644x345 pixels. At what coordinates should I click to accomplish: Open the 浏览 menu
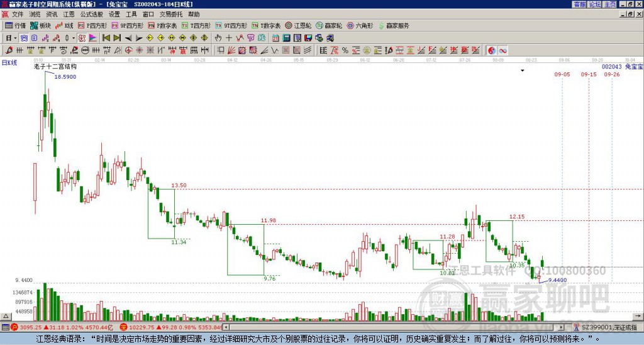click(35, 14)
